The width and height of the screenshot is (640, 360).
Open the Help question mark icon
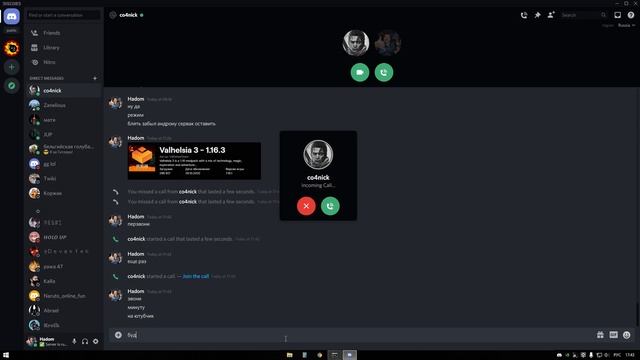pos(631,15)
